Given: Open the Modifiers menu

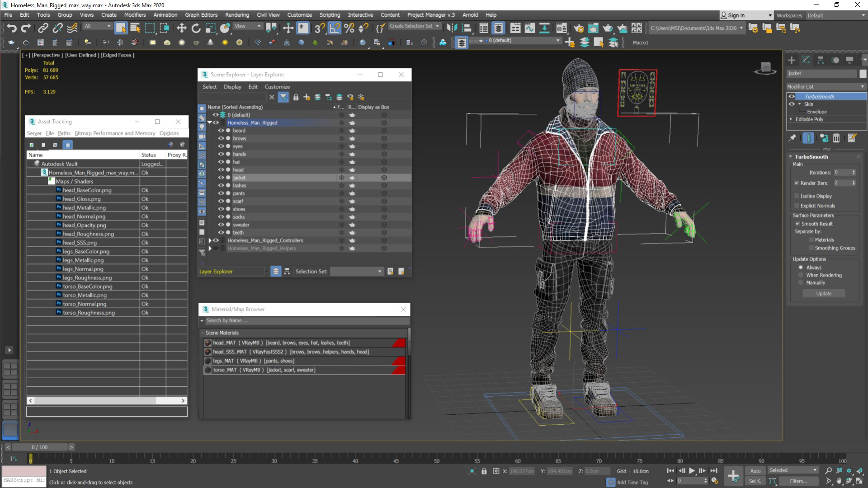Looking at the screenshot, I should (135, 15).
